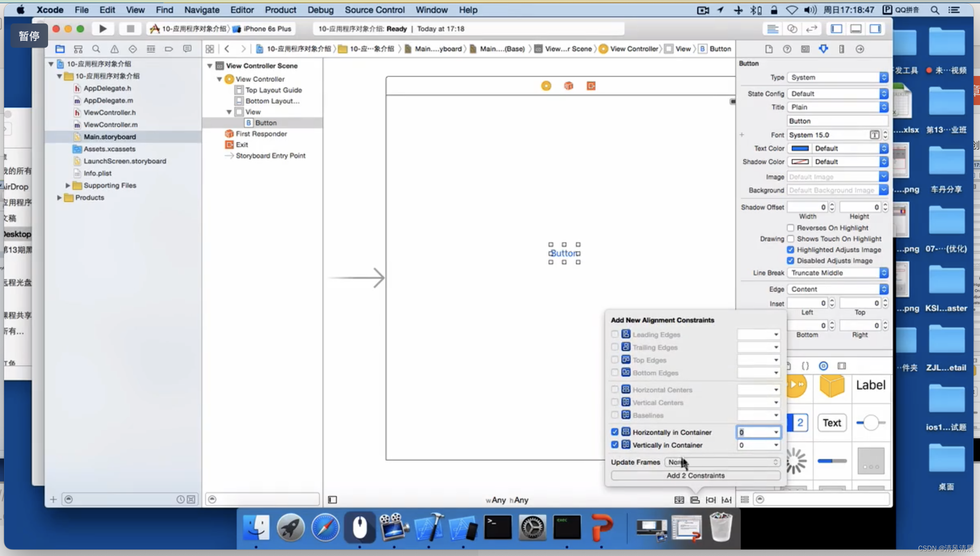Expand the View Controller tree item
Image resolution: width=980 pixels, height=556 pixels.
[219, 79]
